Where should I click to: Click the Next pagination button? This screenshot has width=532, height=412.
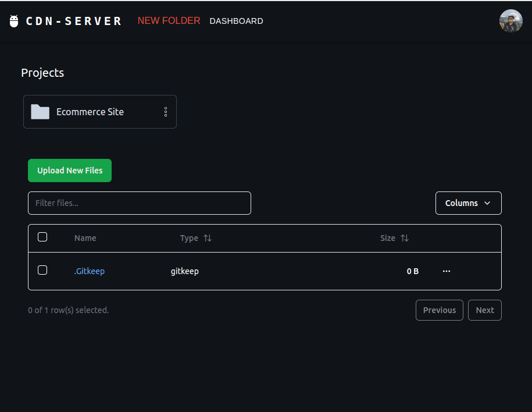point(484,310)
